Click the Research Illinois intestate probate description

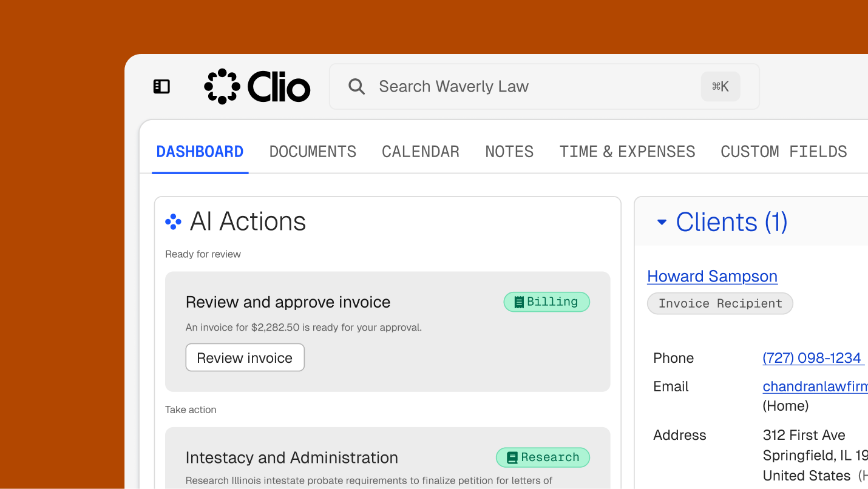tap(369, 481)
